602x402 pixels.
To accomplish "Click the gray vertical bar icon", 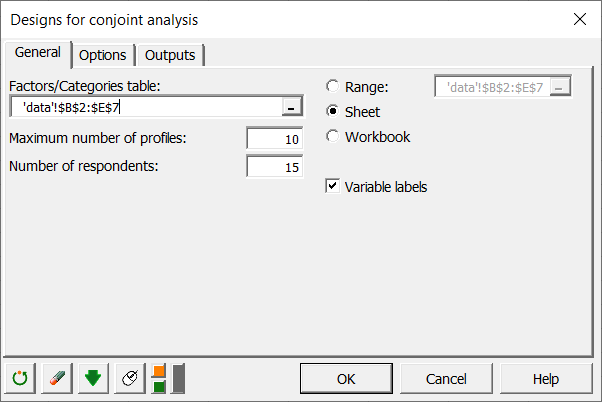I will click(x=178, y=379).
